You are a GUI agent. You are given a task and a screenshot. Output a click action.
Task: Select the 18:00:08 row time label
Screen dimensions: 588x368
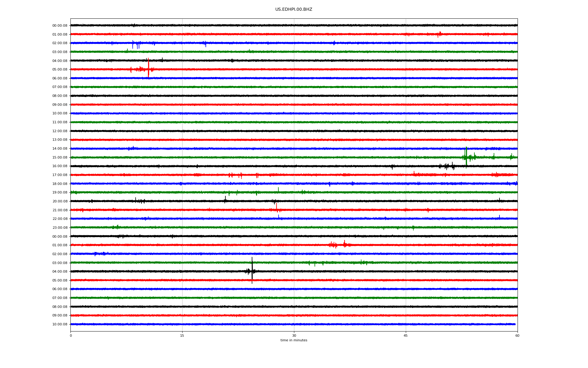60,184
